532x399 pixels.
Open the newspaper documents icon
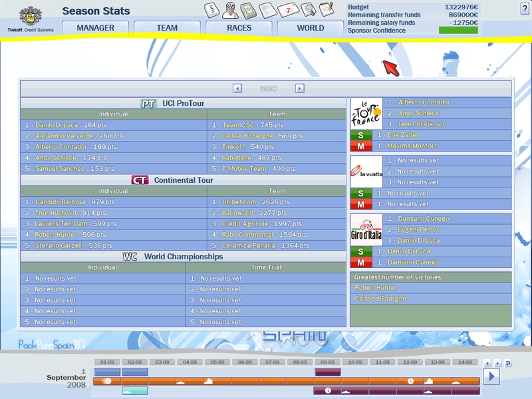(x=268, y=10)
